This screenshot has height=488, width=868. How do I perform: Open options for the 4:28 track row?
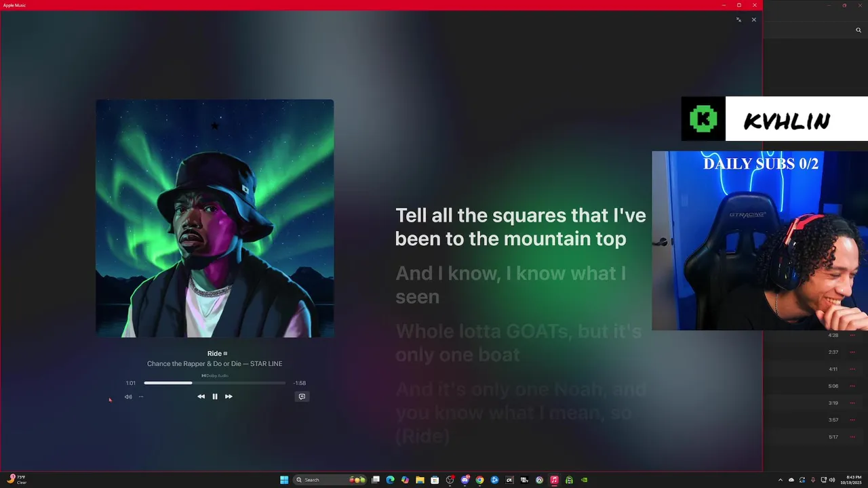coord(852,335)
